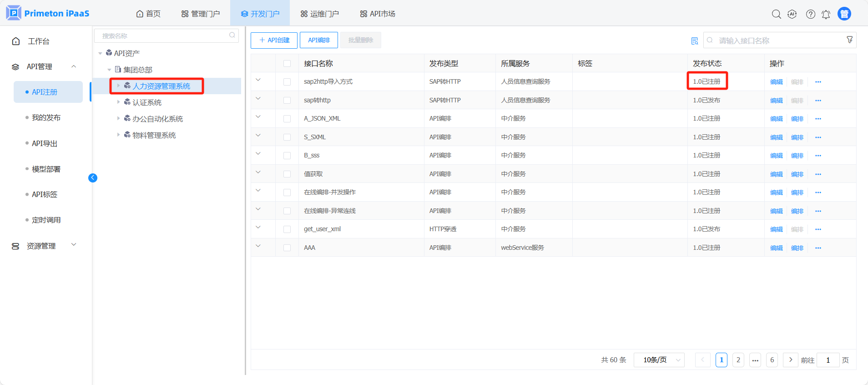Click the API创建 button

pos(274,40)
